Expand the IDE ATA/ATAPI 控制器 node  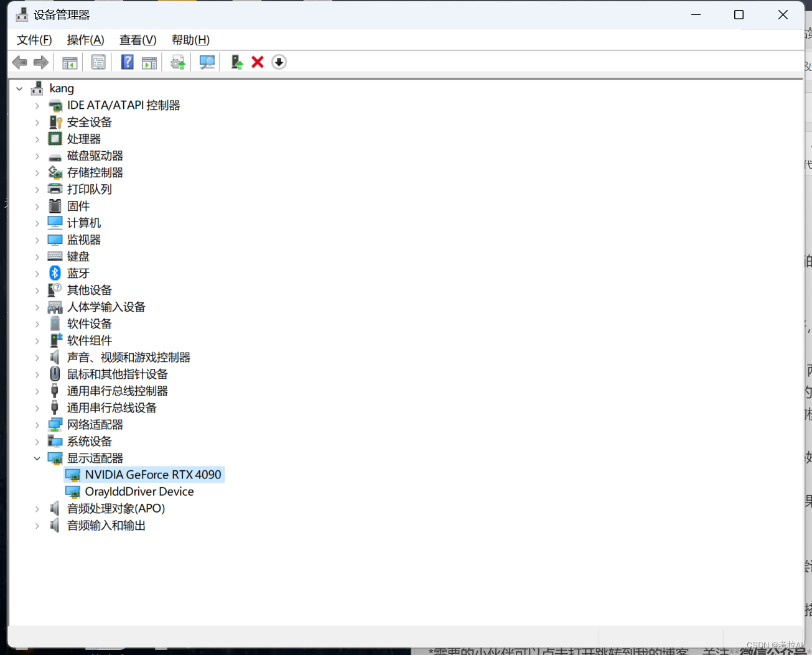point(37,105)
